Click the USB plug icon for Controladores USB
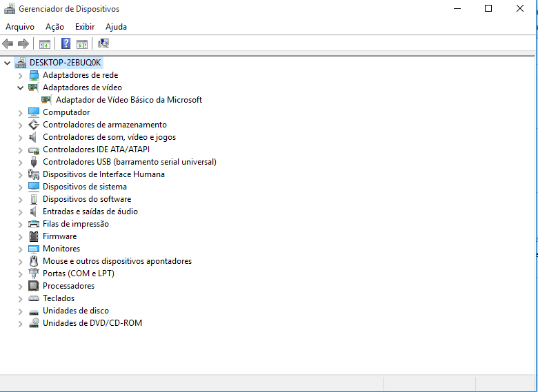 [34, 162]
